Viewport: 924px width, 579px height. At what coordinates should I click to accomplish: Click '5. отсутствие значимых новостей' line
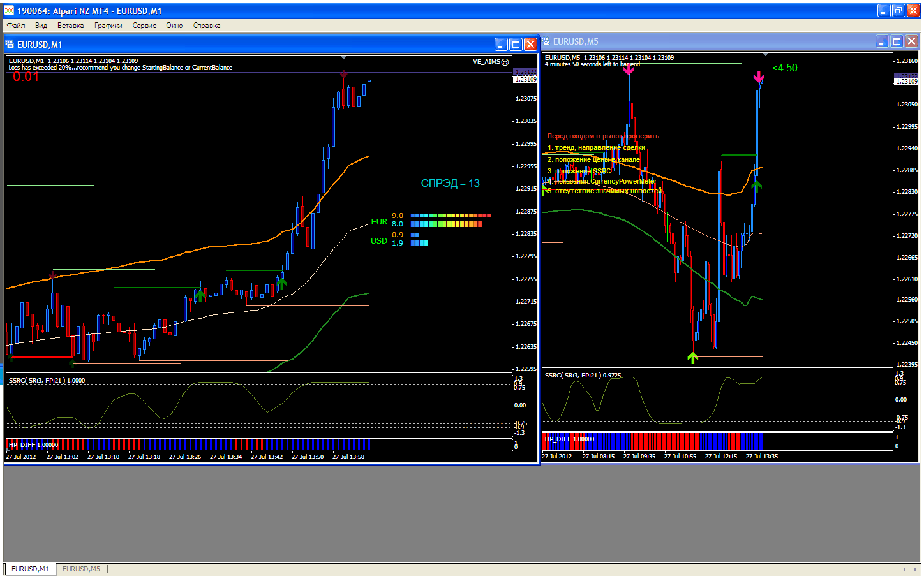(x=604, y=191)
